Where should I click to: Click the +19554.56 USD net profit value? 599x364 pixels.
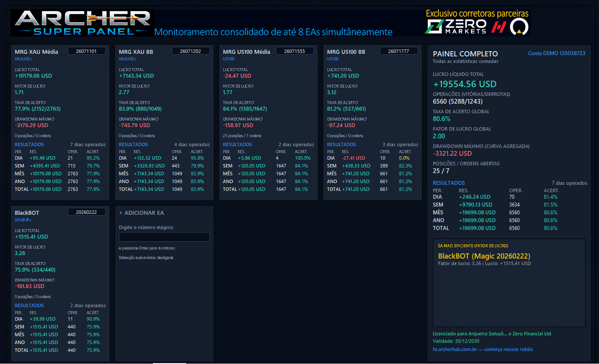[465, 84]
